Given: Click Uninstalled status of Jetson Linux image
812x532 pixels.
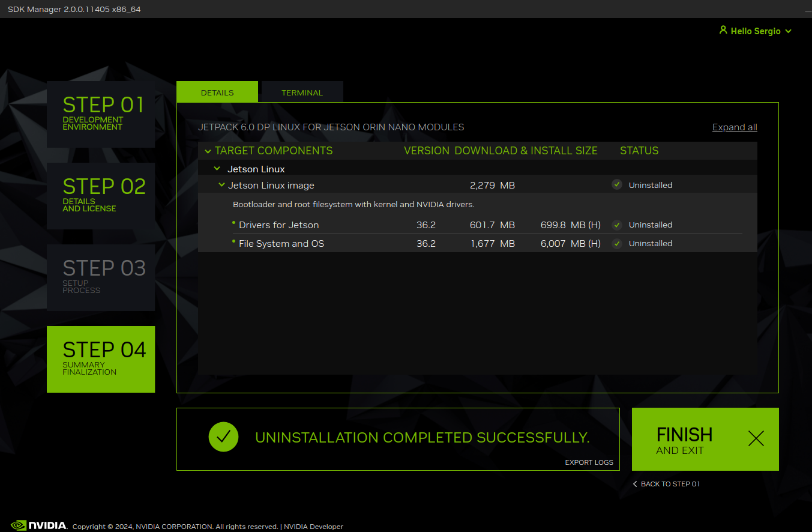Looking at the screenshot, I should pos(651,185).
